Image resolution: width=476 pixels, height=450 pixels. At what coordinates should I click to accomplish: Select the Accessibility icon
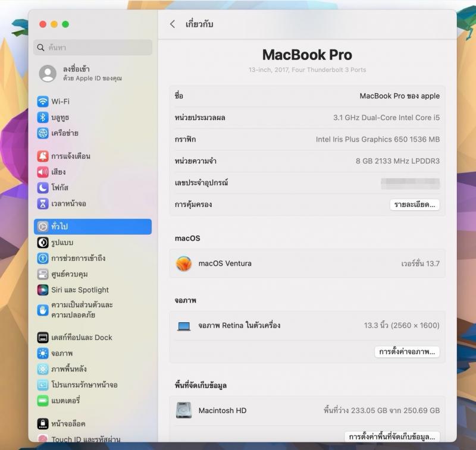43,258
